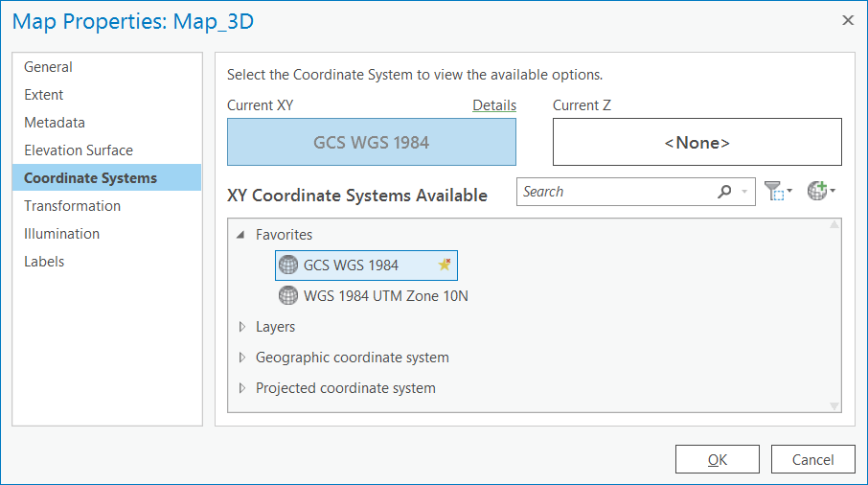
Task: Open the General tab
Action: click(x=107, y=67)
